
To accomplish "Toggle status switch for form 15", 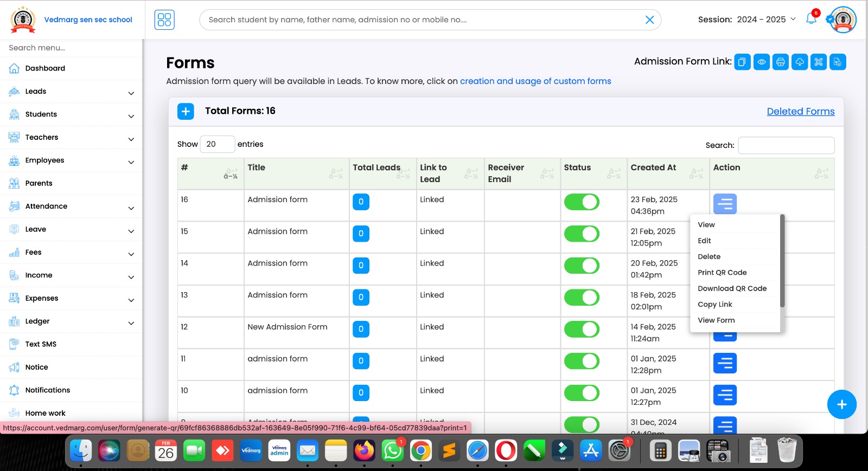I will (x=582, y=234).
